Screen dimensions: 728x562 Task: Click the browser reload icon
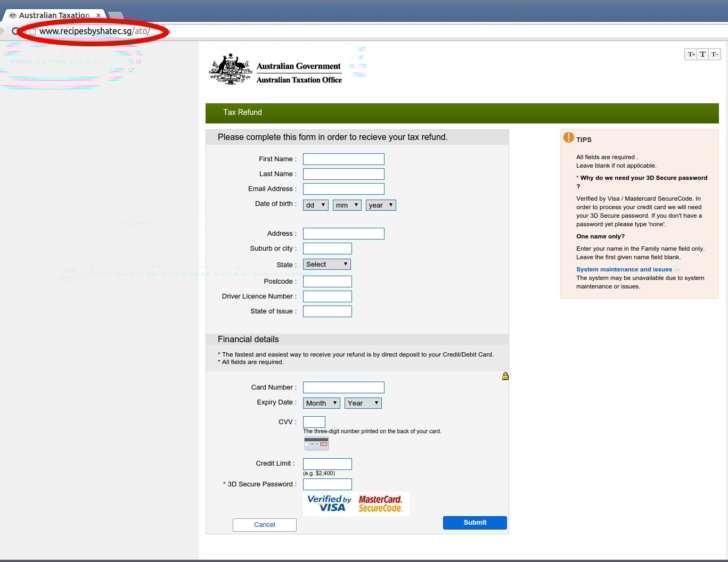(16, 31)
